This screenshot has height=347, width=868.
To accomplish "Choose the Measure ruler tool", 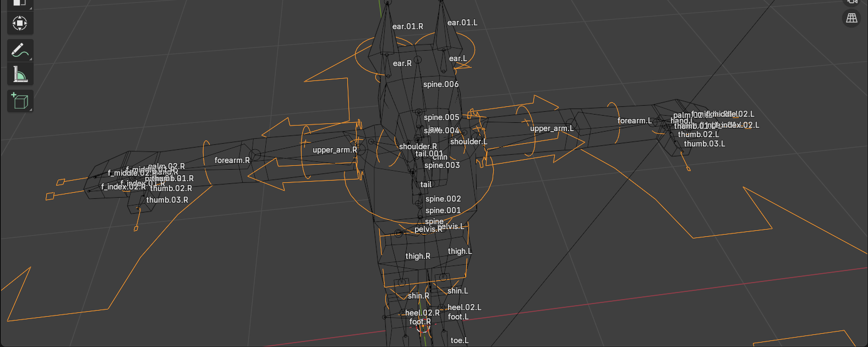I will [20, 74].
